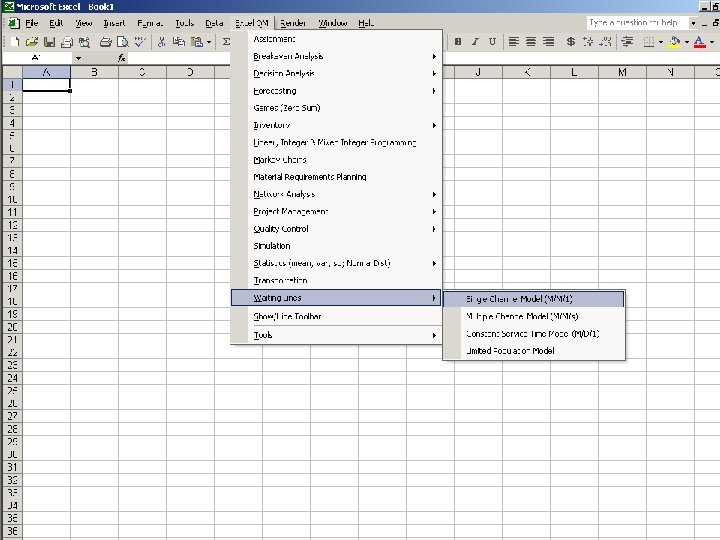Open the Window menu
The image size is (720, 540).
pyautogui.click(x=333, y=23)
